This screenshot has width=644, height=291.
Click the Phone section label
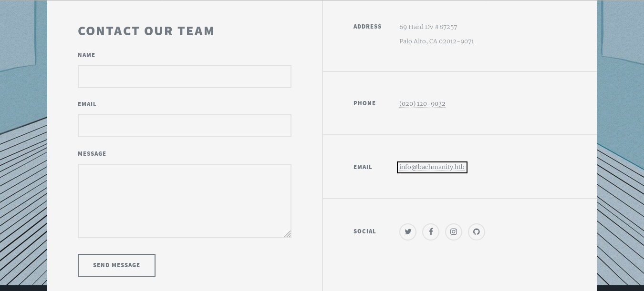click(x=364, y=103)
